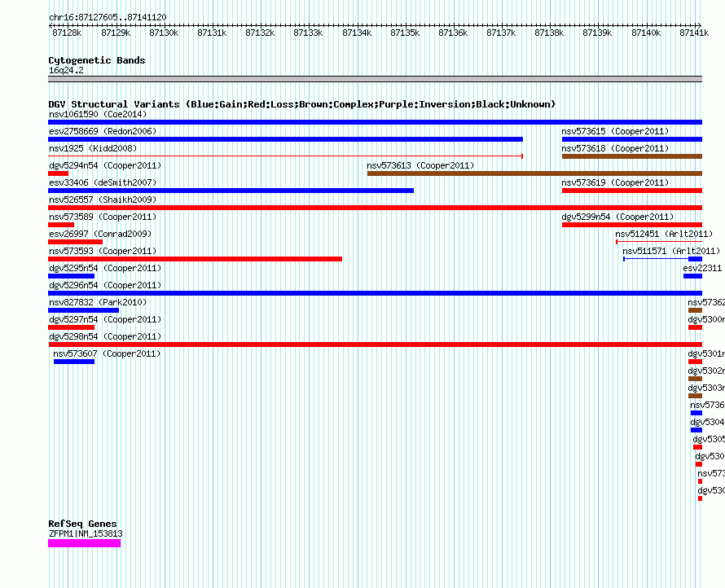Select the dgv5294n54 (Cooper2011) label
The width and height of the screenshot is (725, 588).
105,165
